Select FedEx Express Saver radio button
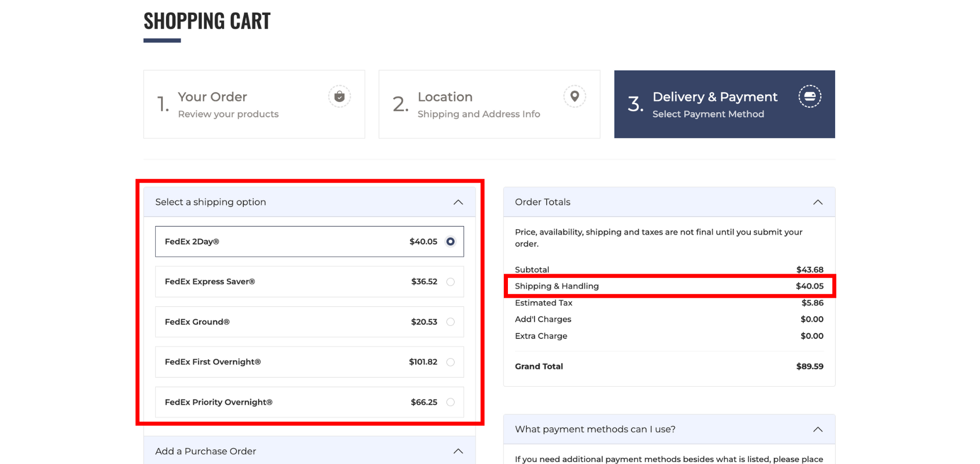This screenshot has width=980, height=464. (x=450, y=282)
